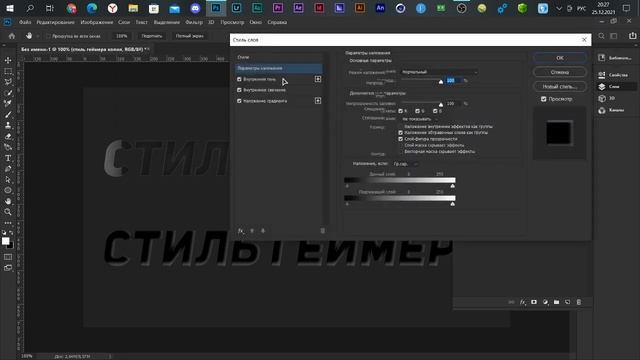The width and height of the screenshot is (640, 360).
Task: Add layer style fx in Layers panel
Action: [x=523, y=302]
